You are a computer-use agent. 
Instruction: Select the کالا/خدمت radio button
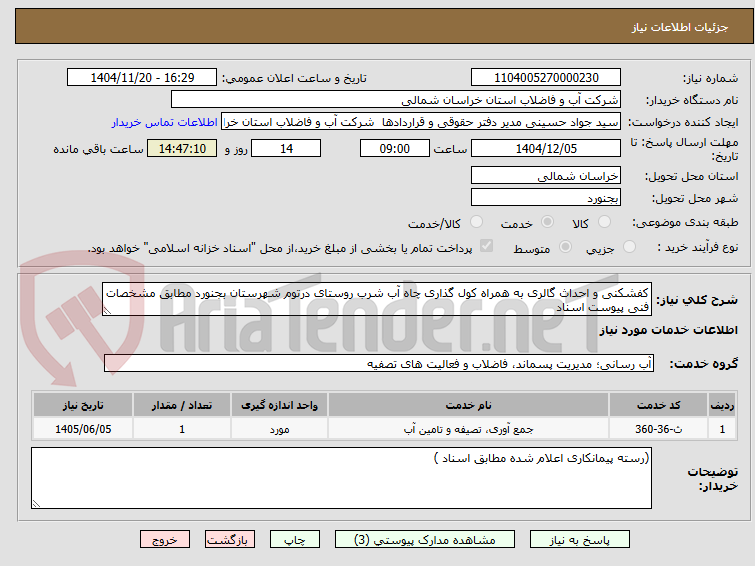coord(476,222)
